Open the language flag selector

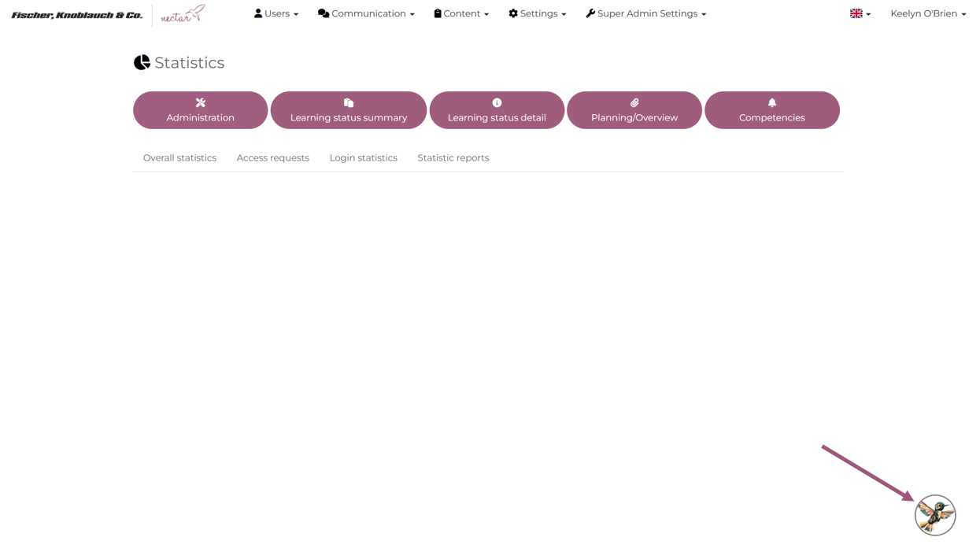coord(860,13)
